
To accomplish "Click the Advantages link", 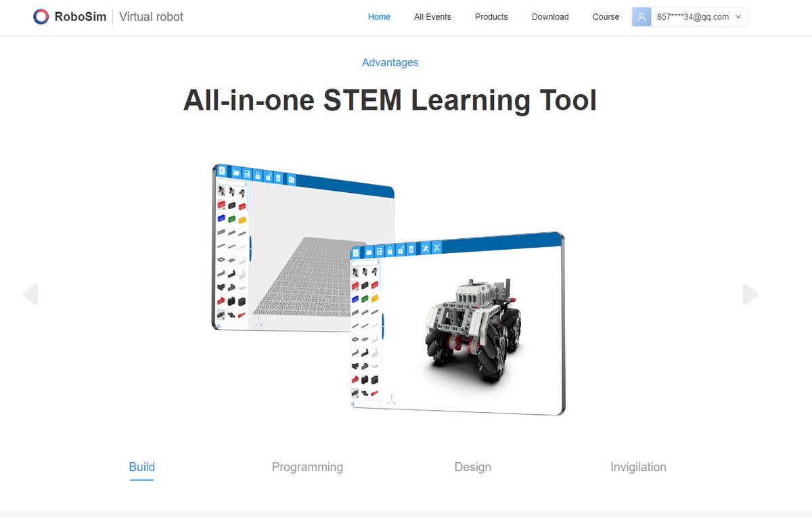I will (x=390, y=62).
